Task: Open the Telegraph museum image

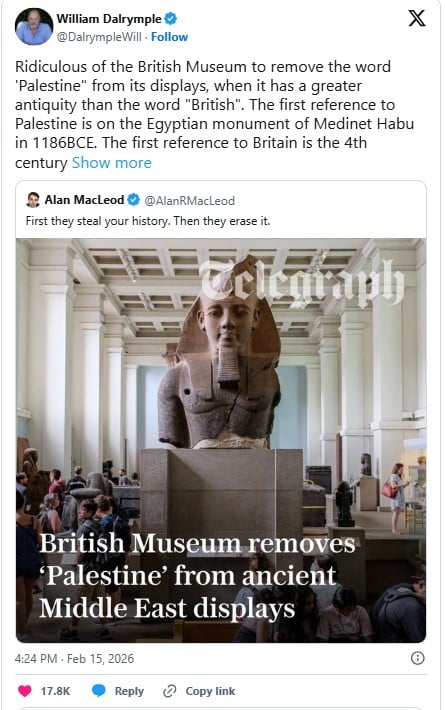Action: 221,440
